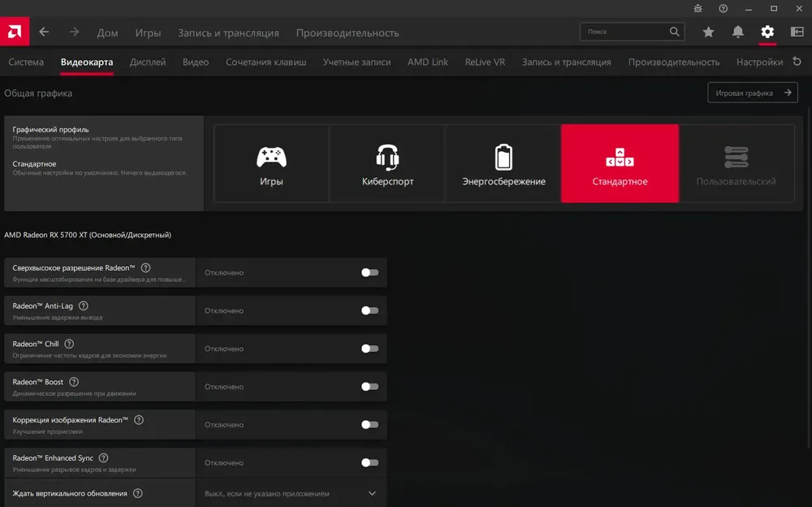Toggle the sidebar panel layout icon
The width and height of the screenshot is (812, 507).
[797, 32]
